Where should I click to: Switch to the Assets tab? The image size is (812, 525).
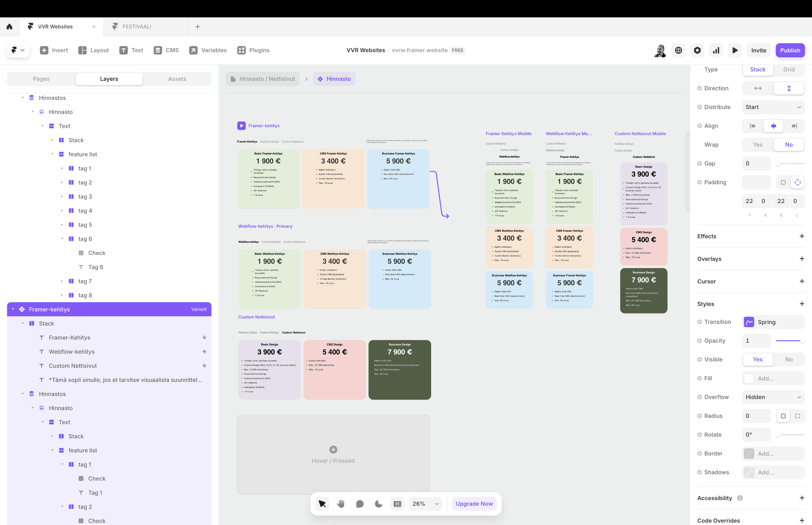click(177, 79)
